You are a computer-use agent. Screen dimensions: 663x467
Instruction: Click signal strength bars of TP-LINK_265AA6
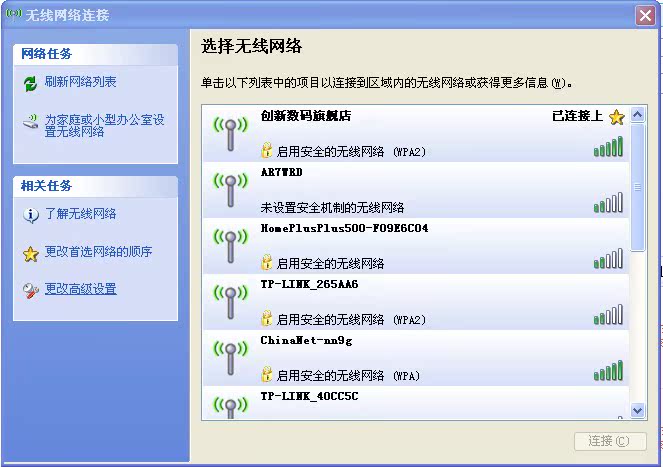tap(608, 314)
